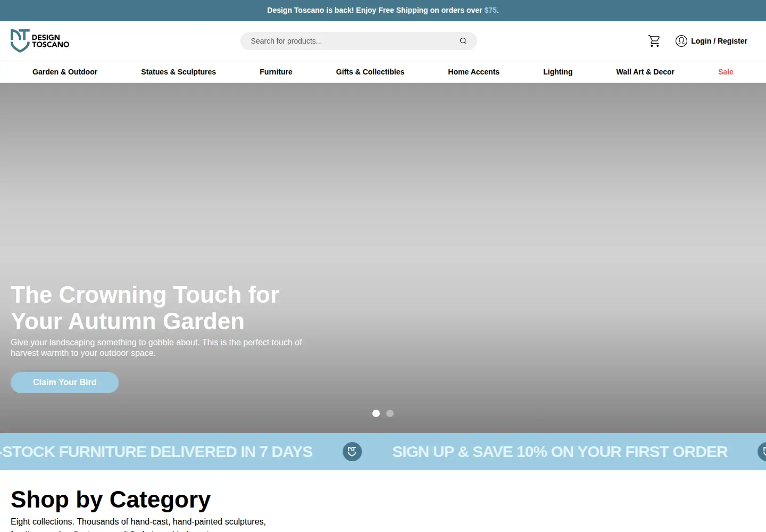Open the Furniture menu
766x532 pixels.
pos(276,72)
